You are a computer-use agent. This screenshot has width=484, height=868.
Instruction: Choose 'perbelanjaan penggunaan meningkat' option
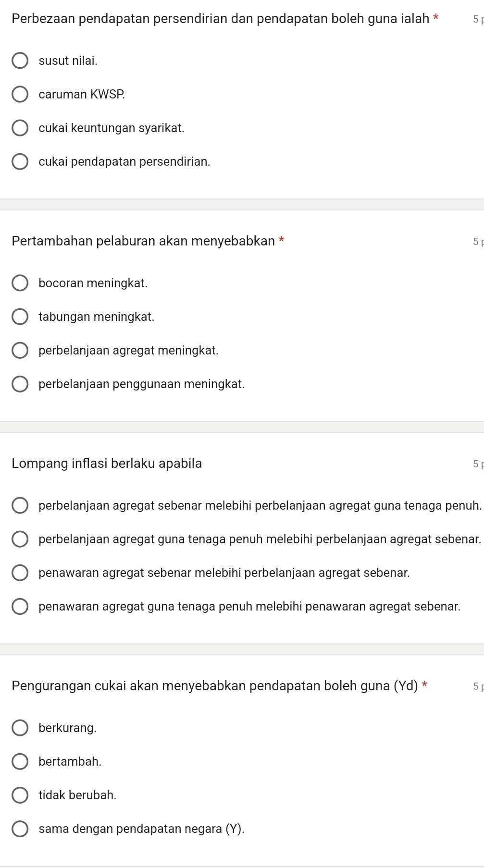click(x=20, y=384)
